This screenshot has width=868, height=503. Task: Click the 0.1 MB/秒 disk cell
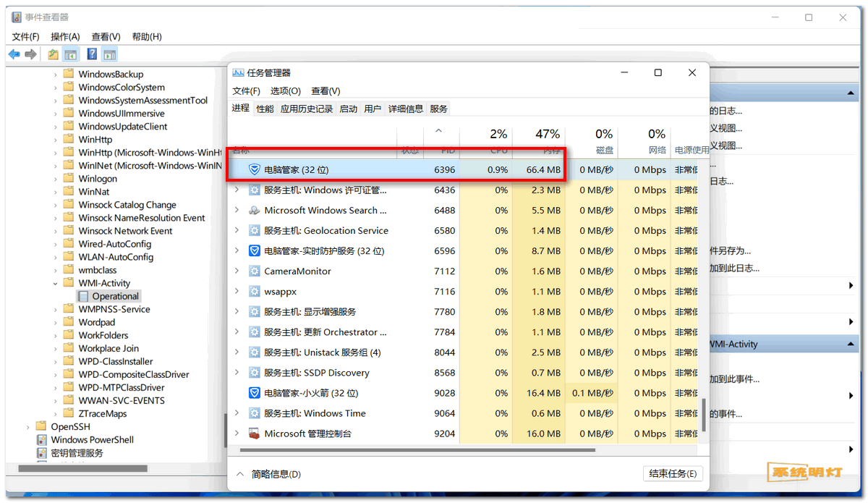(592, 393)
